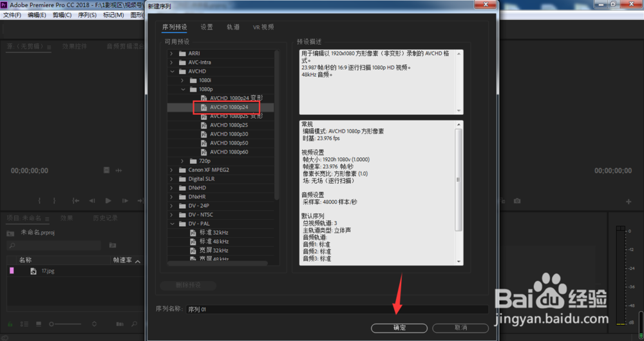Select AVCHD 1080p24 变形 preset
Screen dimensions: 644x341
pos(236,99)
